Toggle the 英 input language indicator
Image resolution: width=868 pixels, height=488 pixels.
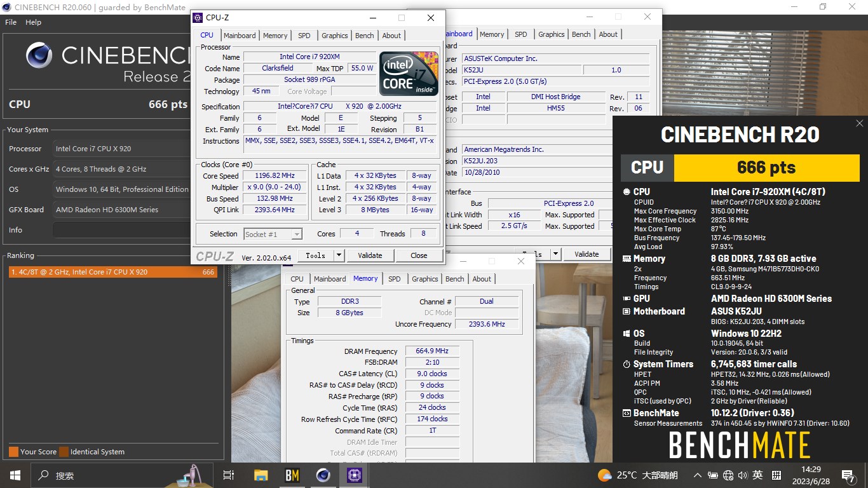tap(757, 475)
